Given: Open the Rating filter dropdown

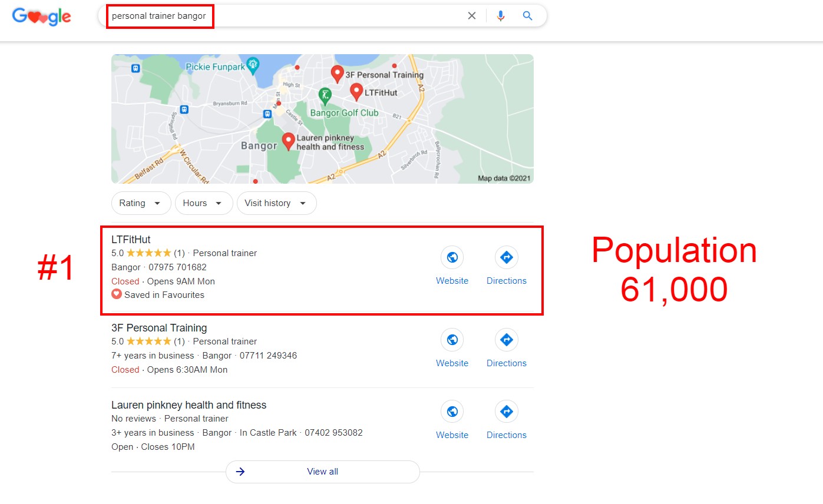Looking at the screenshot, I should click(x=141, y=203).
